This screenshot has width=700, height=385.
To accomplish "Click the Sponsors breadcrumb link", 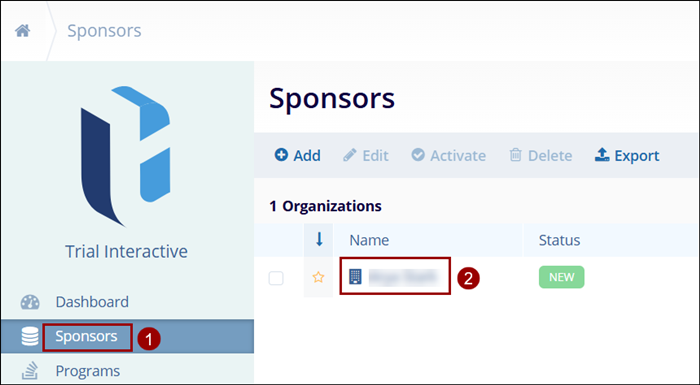I will (104, 31).
